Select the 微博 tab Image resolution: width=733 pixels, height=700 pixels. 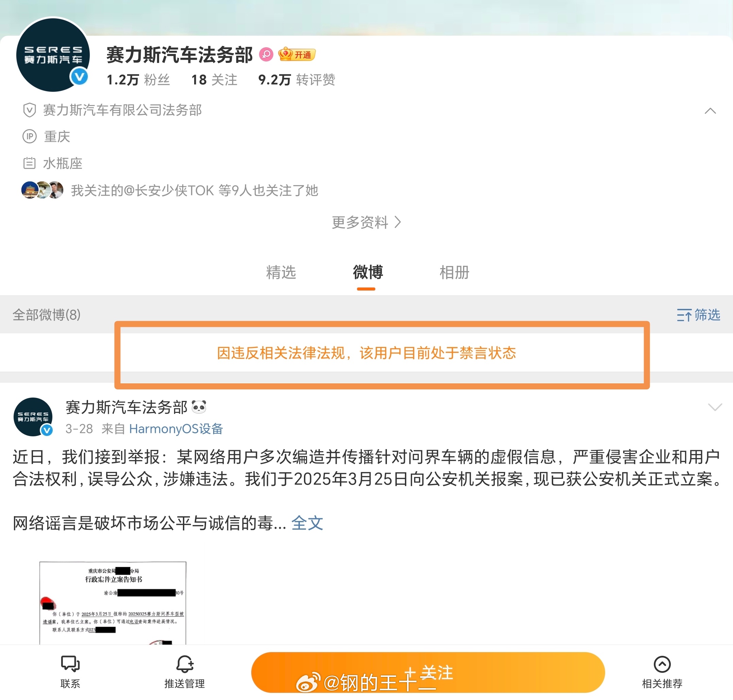pos(368,272)
